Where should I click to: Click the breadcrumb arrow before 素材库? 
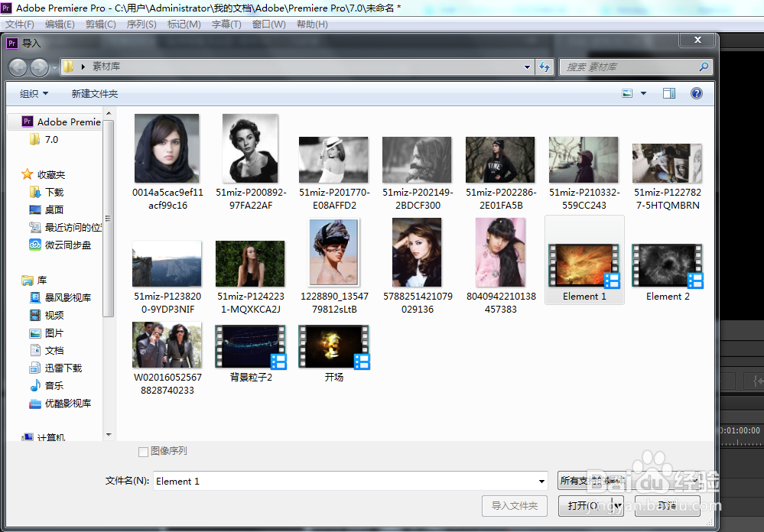[83, 66]
